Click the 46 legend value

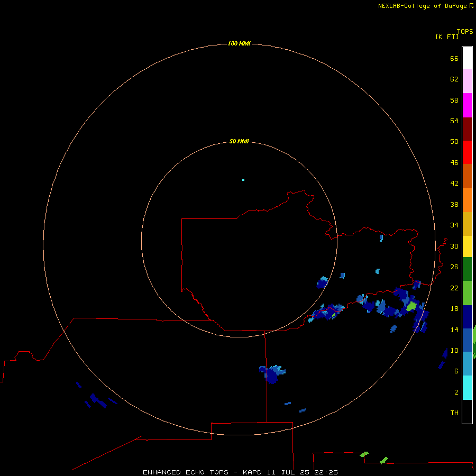pyautogui.click(x=454, y=163)
